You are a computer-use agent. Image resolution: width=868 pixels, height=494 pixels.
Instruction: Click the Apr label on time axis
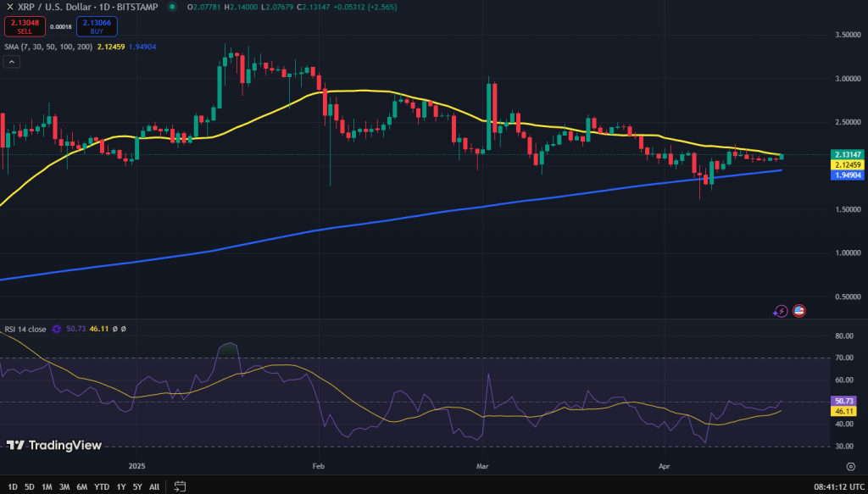click(665, 466)
